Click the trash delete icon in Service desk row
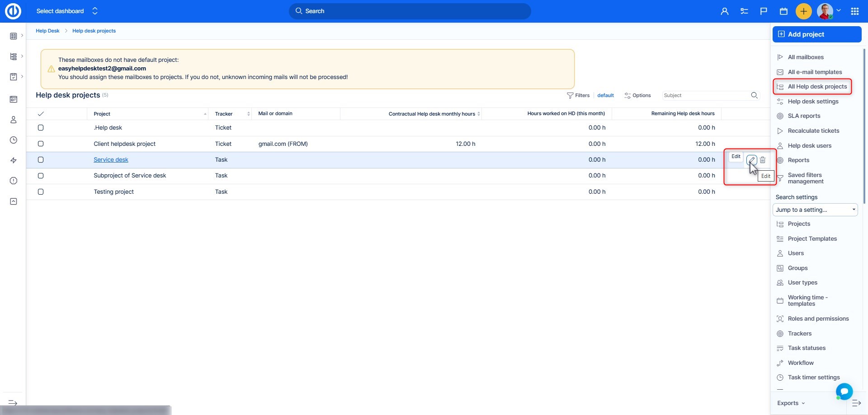 click(763, 160)
